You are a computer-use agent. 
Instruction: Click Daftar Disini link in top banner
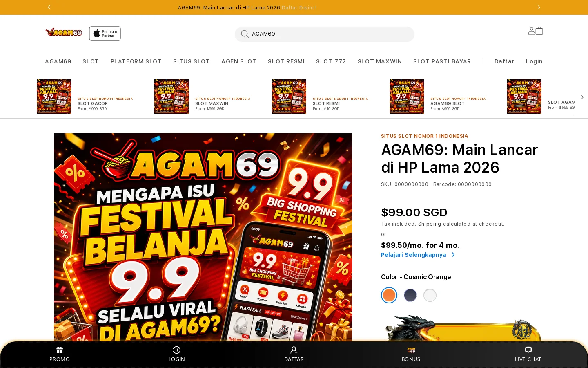coord(299,7)
